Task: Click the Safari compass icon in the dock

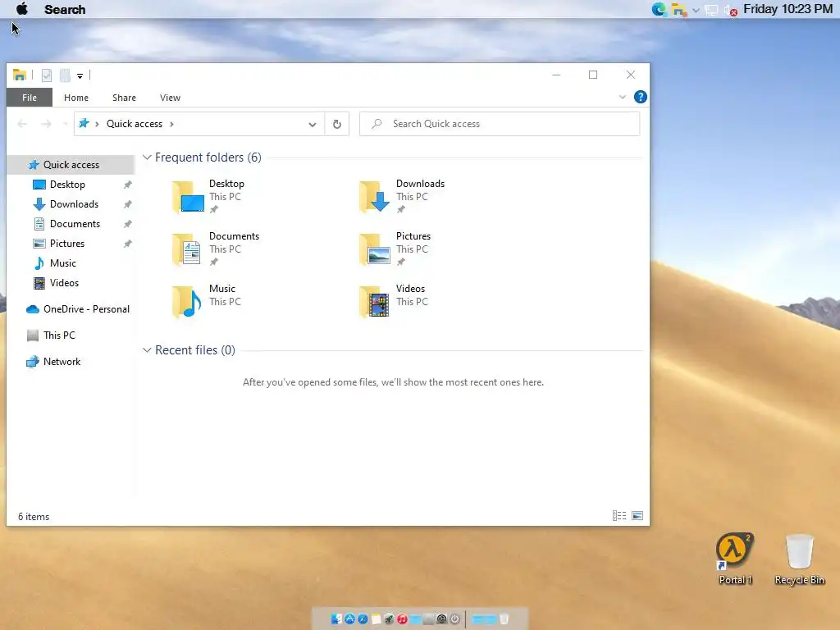Action: [x=363, y=619]
